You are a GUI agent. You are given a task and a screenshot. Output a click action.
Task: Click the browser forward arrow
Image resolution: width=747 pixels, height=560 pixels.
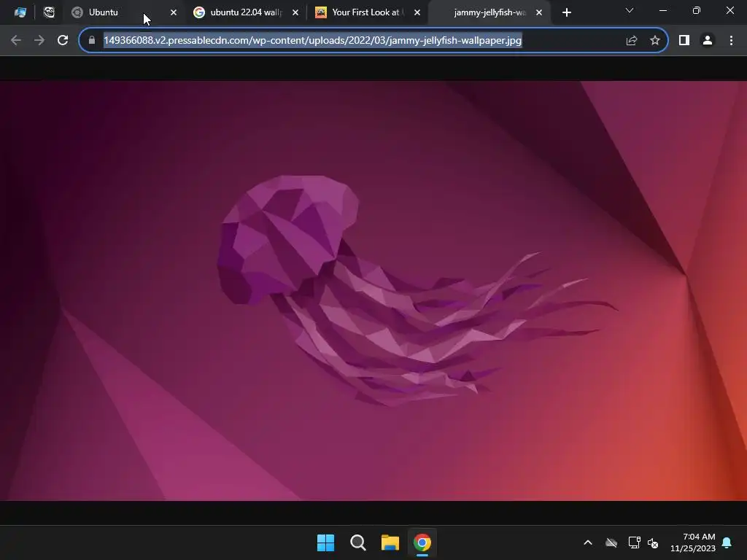39,41
